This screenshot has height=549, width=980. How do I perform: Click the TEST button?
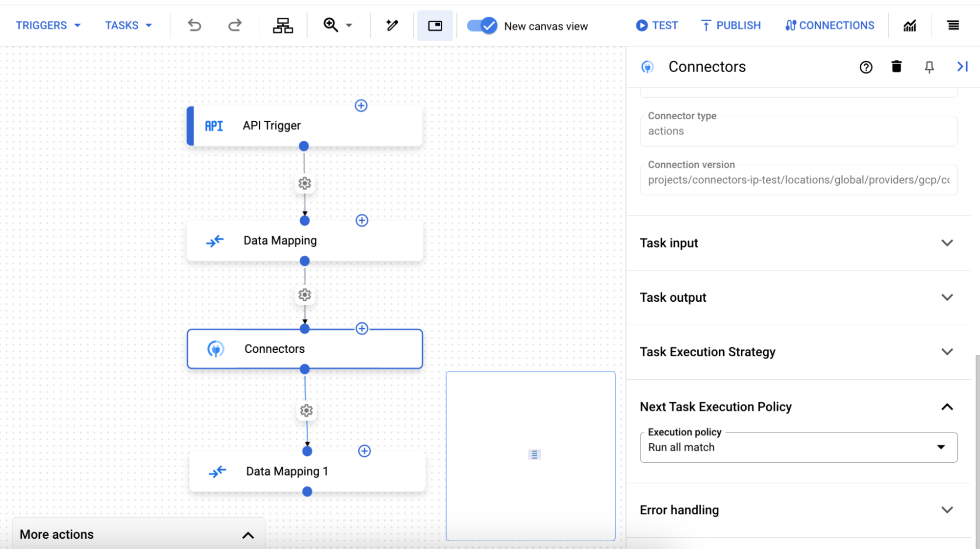point(656,25)
